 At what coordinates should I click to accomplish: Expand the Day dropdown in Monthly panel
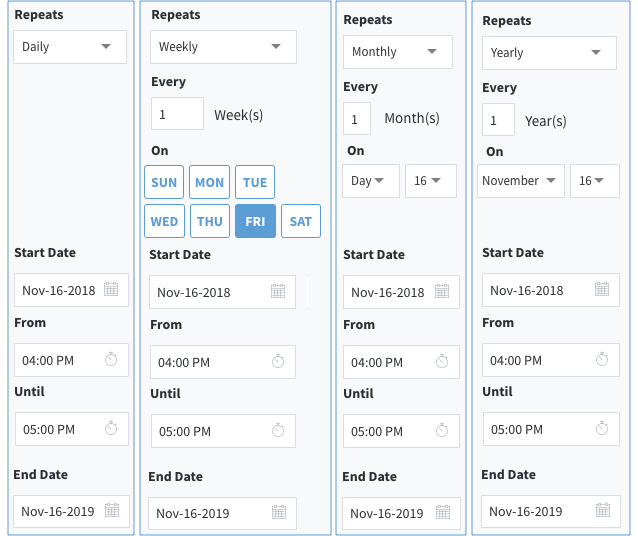click(x=371, y=181)
